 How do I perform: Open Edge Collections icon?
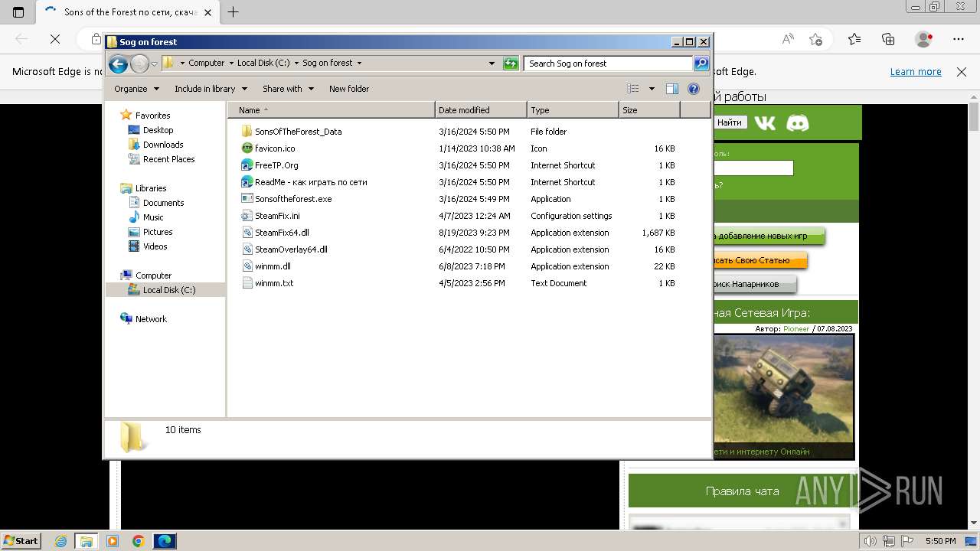(888, 39)
